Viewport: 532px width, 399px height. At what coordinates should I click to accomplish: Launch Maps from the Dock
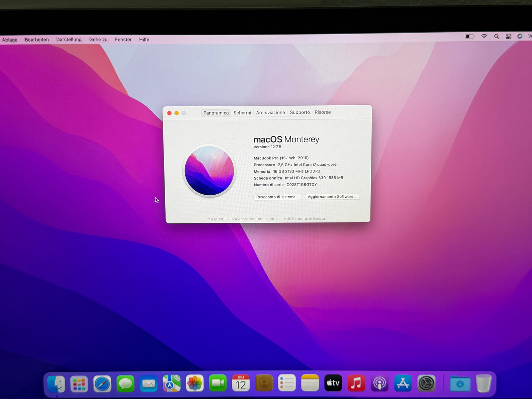(172, 384)
